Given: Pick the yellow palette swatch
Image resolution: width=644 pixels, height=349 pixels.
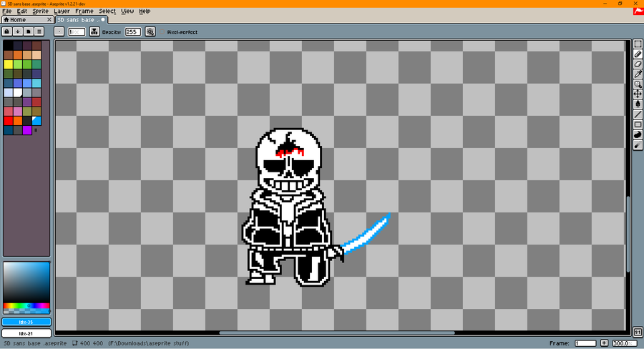Looking at the screenshot, I should (8, 64).
